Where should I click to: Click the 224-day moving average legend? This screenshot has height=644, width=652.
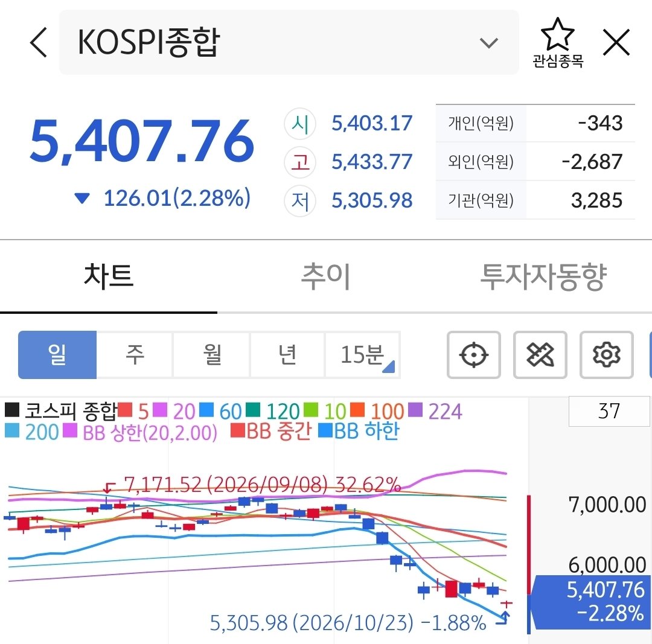[x=435, y=411]
